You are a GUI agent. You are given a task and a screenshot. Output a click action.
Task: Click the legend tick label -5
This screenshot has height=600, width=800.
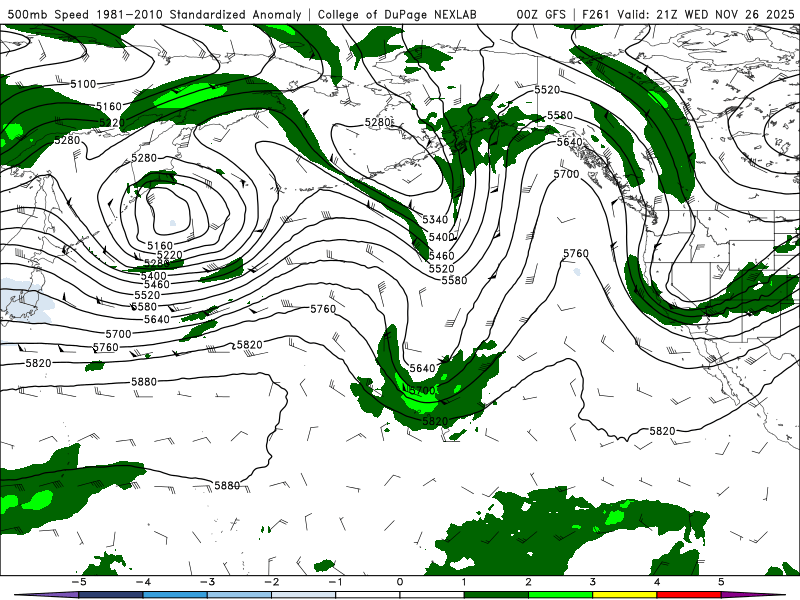79,582
